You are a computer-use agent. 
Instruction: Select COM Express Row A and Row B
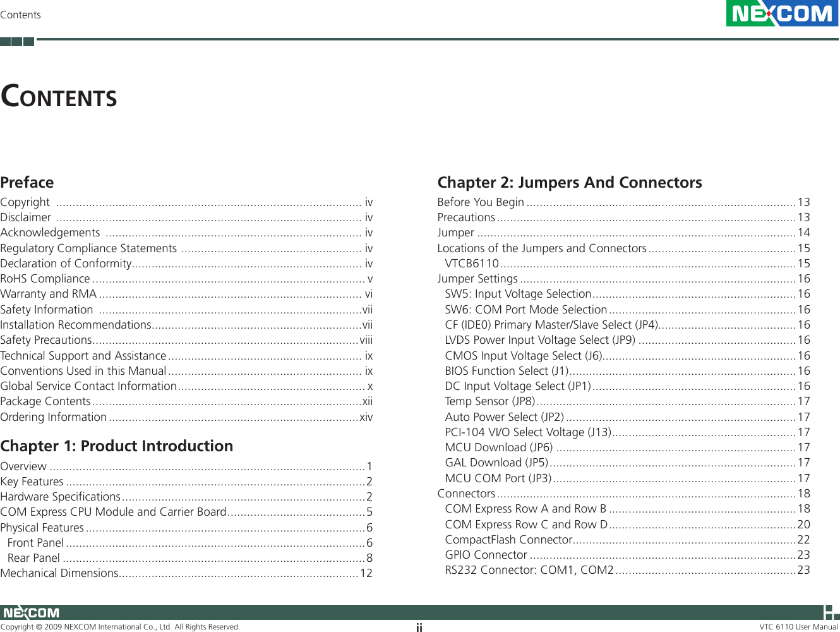pyautogui.click(x=628, y=509)
